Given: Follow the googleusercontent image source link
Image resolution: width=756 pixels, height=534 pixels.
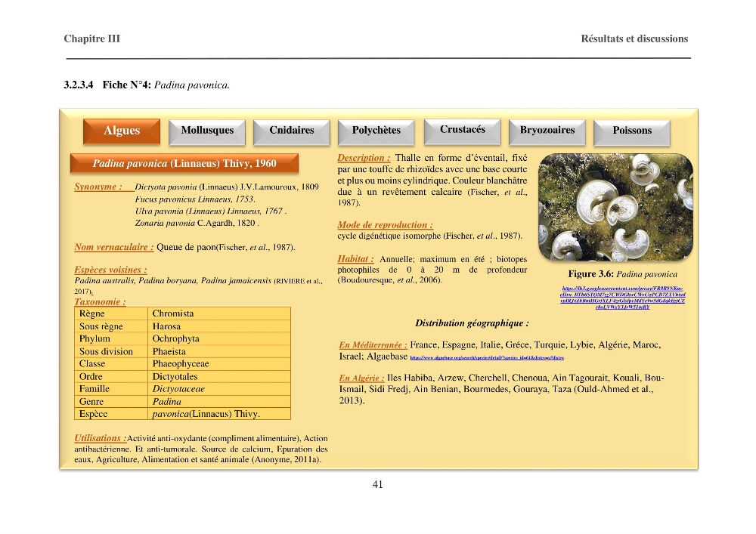Looking at the screenshot, I should click(x=622, y=298).
